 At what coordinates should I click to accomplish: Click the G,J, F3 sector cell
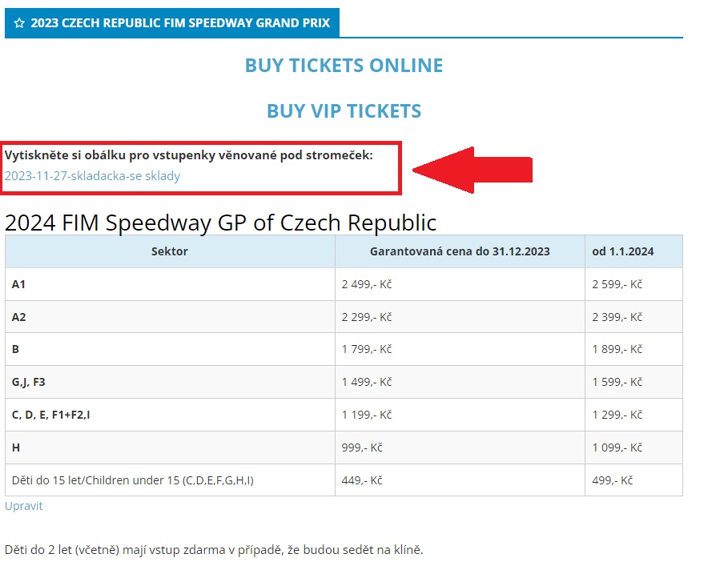(28, 382)
